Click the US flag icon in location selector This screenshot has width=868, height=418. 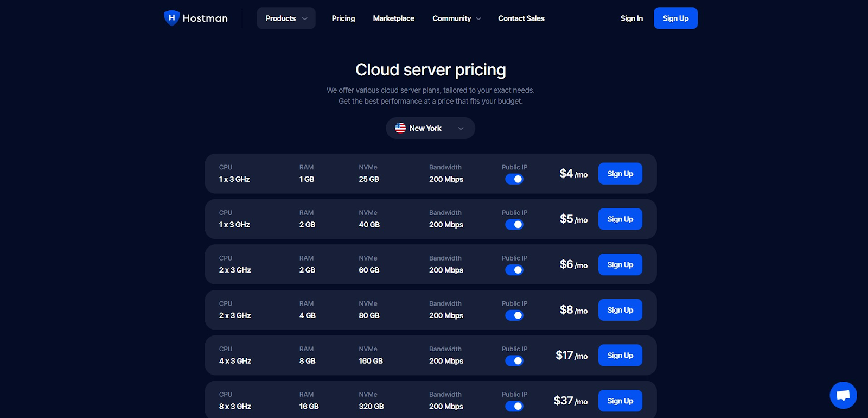pyautogui.click(x=400, y=128)
